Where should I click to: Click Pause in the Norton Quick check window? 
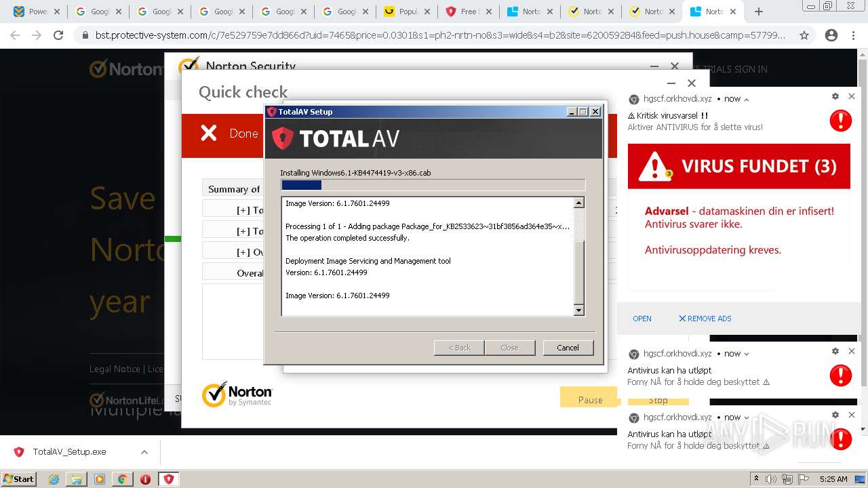pos(589,398)
